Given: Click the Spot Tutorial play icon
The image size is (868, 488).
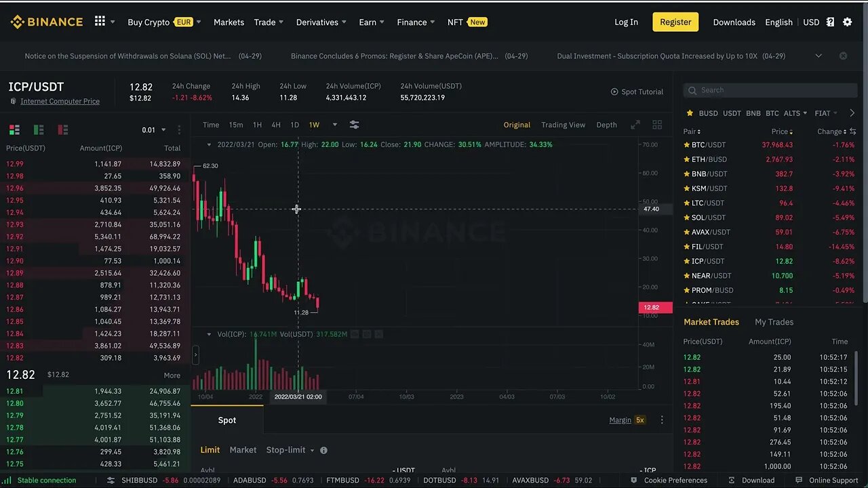Looking at the screenshot, I should 614,91.
